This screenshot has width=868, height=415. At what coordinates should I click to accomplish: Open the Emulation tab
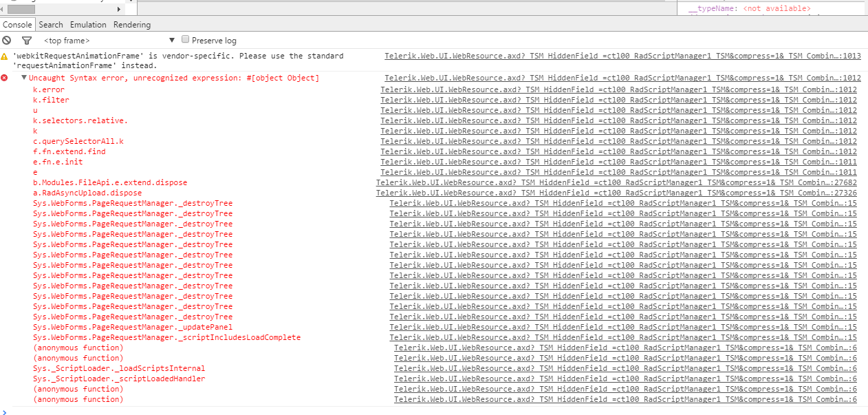tap(88, 25)
